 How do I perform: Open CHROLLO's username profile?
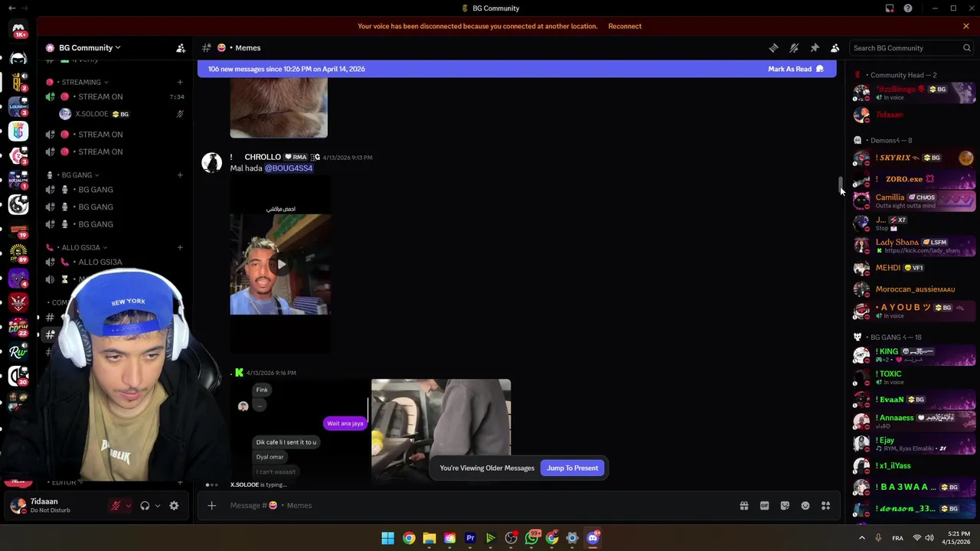point(263,157)
